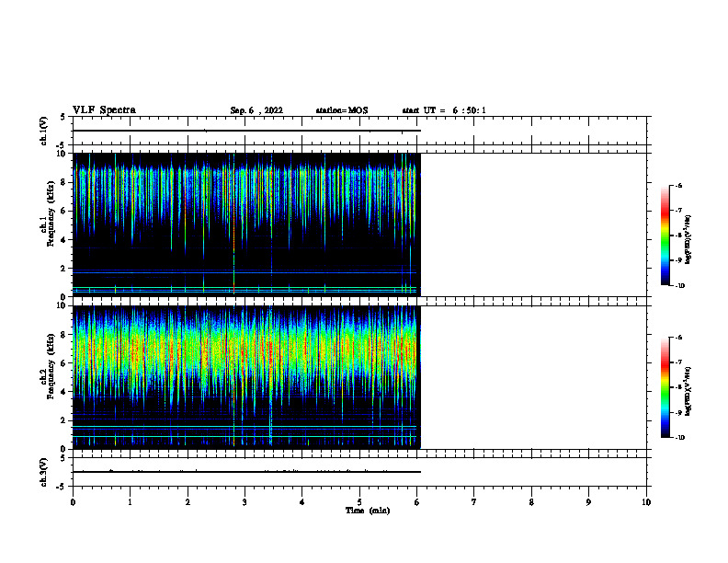Click time axis tick label "8"

(531, 502)
